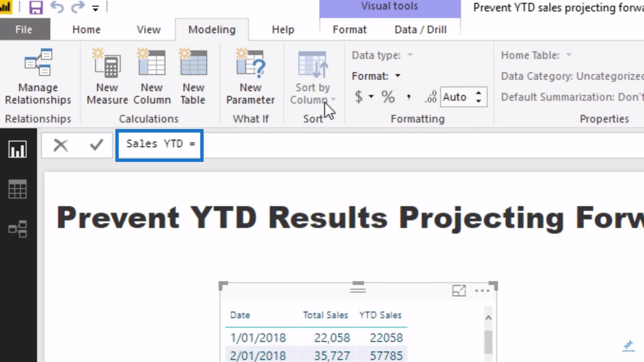Select the 35,727 Total Sales cell
644x362 pixels.
(332, 355)
